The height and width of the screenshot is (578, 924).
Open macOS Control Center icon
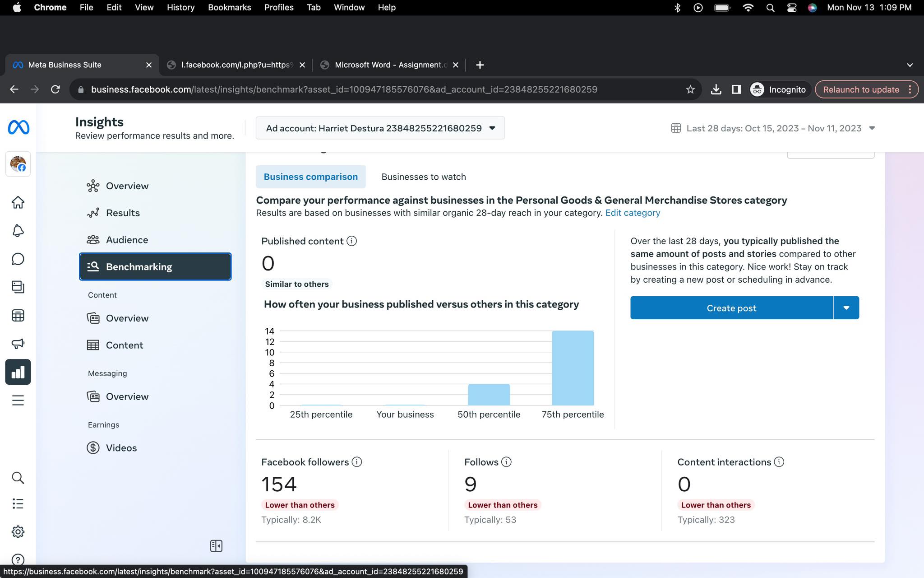(791, 8)
